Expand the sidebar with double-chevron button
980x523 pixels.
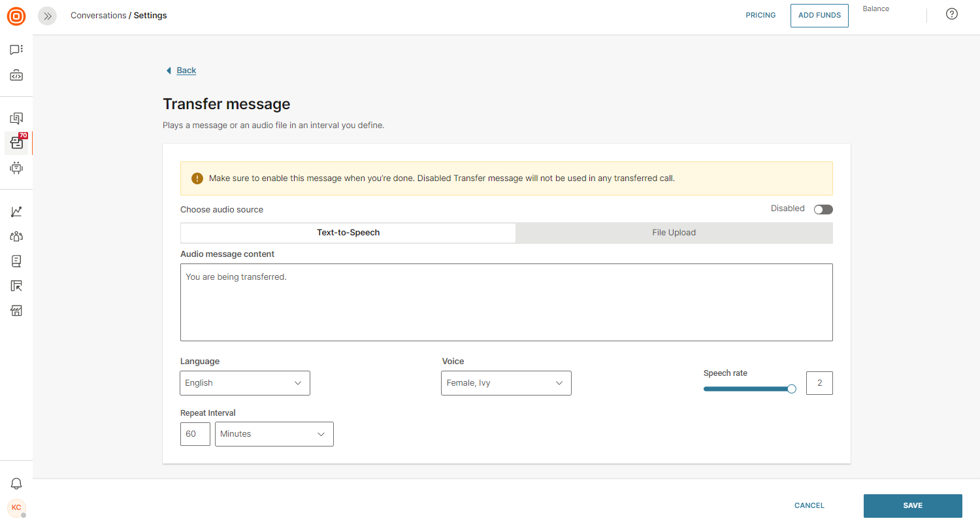[x=47, y=16]
